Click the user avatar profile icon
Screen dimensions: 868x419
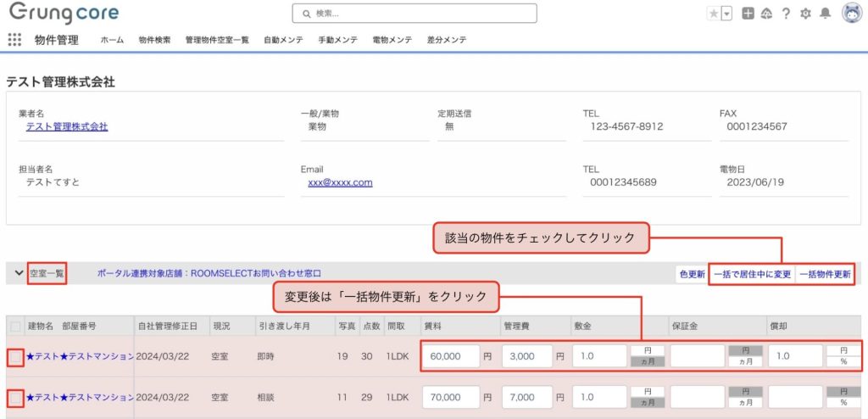852,14
